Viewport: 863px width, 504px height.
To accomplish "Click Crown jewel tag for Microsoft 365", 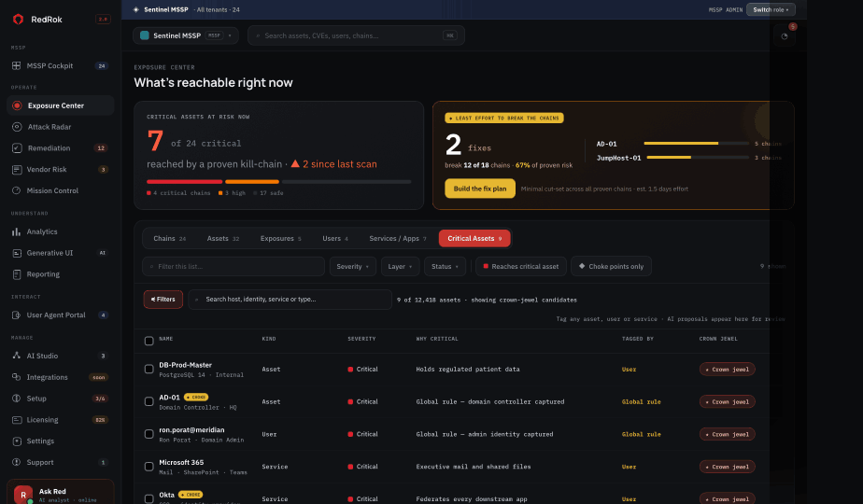I will [x=727, y=467].
